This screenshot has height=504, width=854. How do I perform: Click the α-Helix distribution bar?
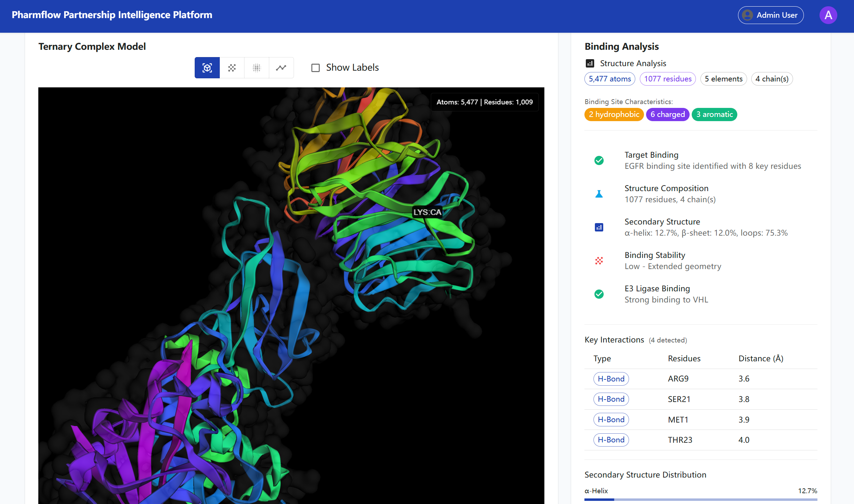(700, 499)
